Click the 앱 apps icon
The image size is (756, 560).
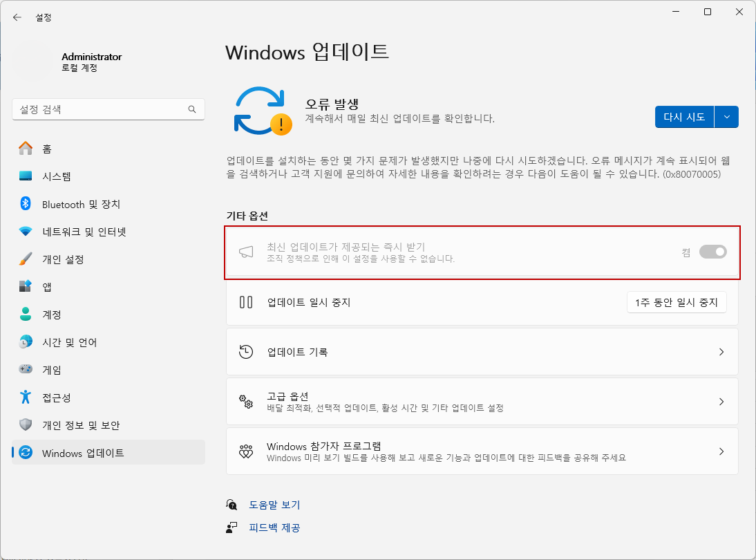pos(26,286)
